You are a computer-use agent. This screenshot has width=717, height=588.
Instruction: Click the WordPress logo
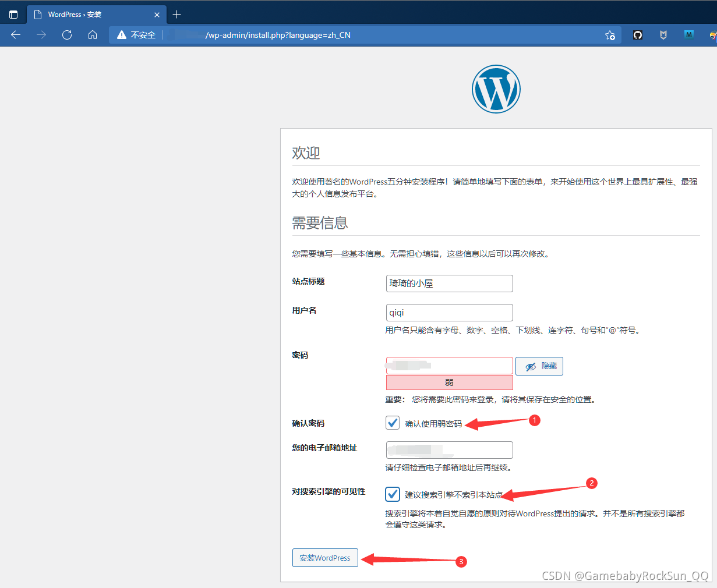[x=496, y=89]
